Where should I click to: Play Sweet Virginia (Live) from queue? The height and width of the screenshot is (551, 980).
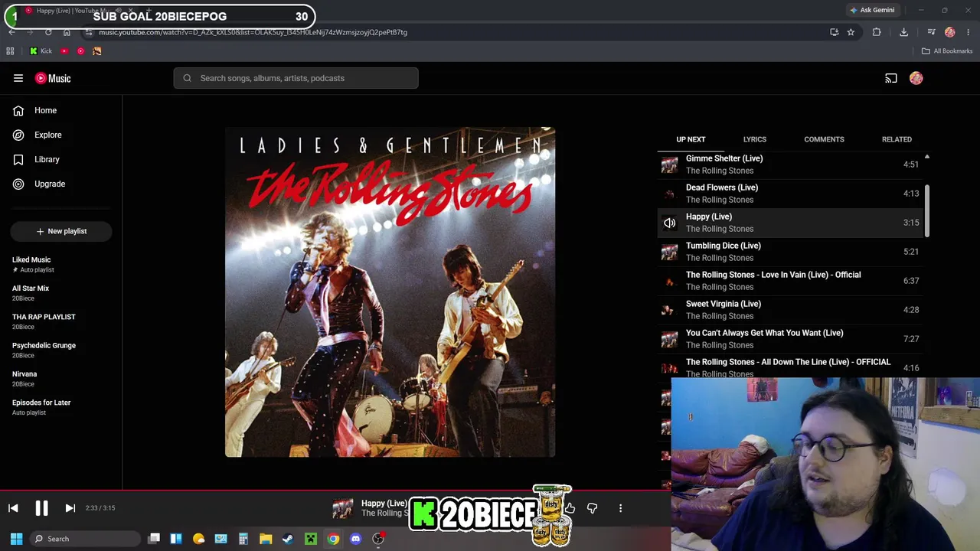(791, 310)
